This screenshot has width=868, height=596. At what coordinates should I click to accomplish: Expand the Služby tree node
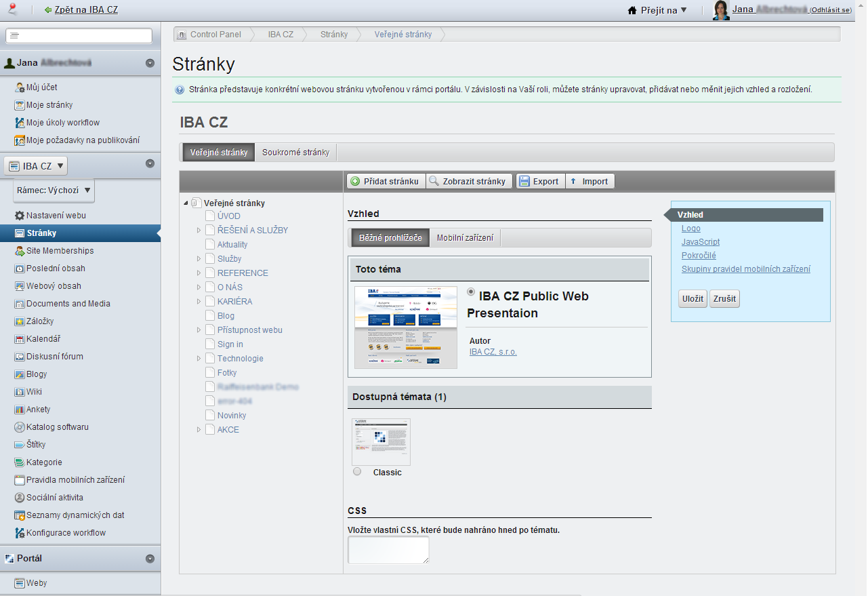199,259
